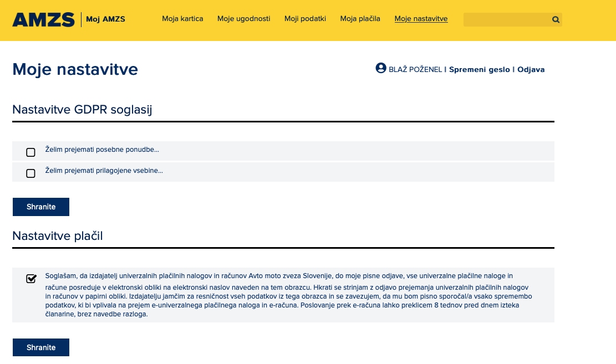Open the Moj AMZS home link

click(105, 19)
